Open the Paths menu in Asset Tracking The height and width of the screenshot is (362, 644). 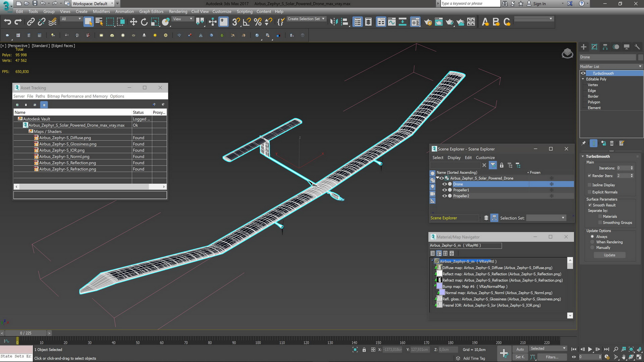point(40,96)
